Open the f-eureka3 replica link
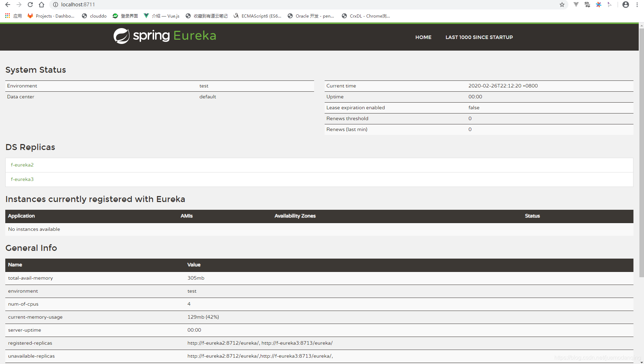The width and height of the screenshot is (644, 364). (x=22, y=179)
